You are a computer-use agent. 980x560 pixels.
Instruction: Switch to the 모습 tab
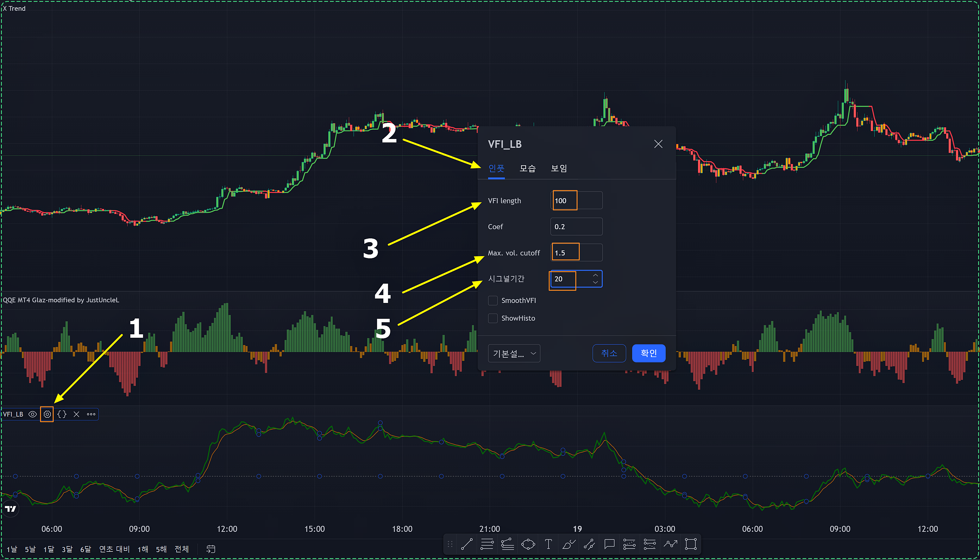[x=527, y=168]
